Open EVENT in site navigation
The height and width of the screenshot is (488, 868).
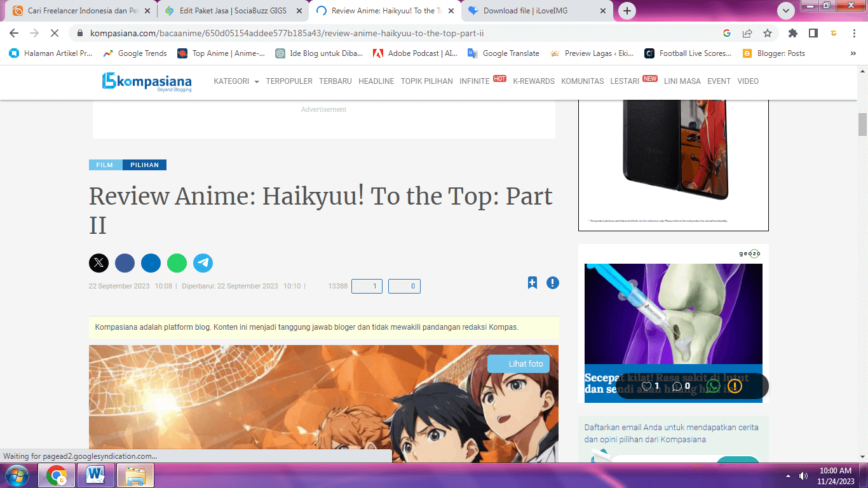[x=719, y=81]
